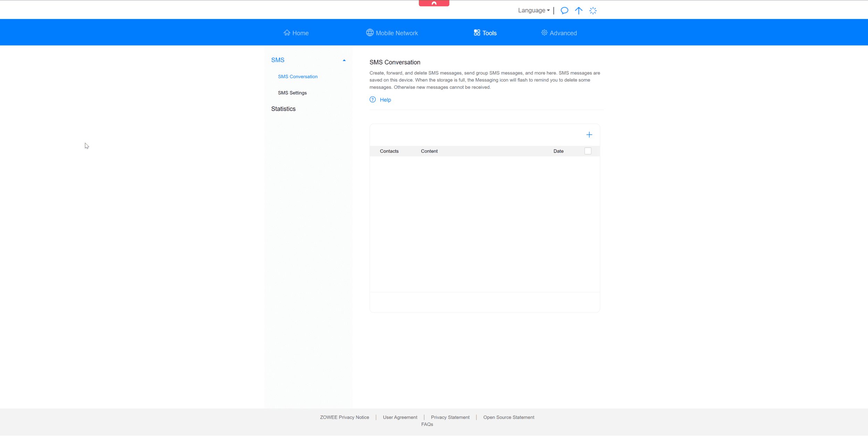Image resolution: width=868 pixels, height=437 pixels.
Task: Click the spinning loading status icon
Action: (x=593, y=11)
